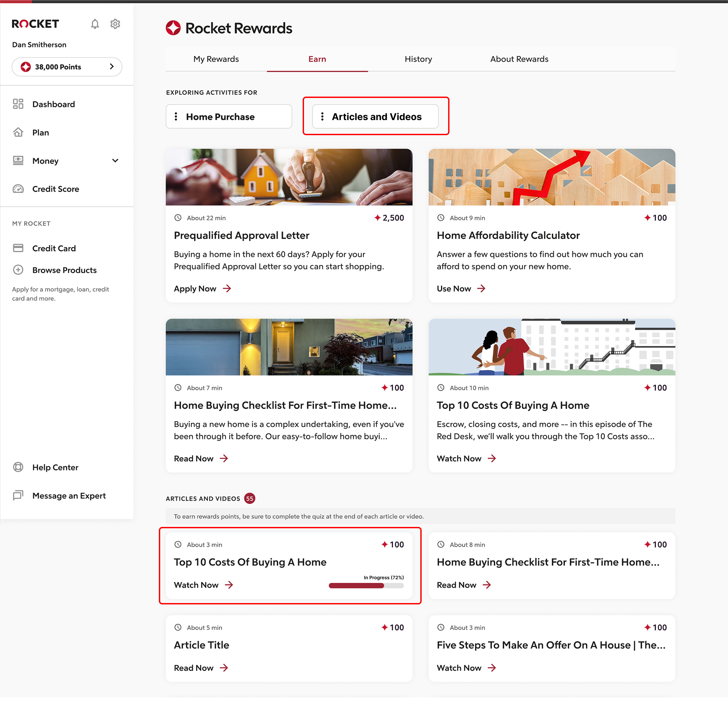Click the Browse Products plus icon
Screen dimensions: 728x701
point(18,270)
